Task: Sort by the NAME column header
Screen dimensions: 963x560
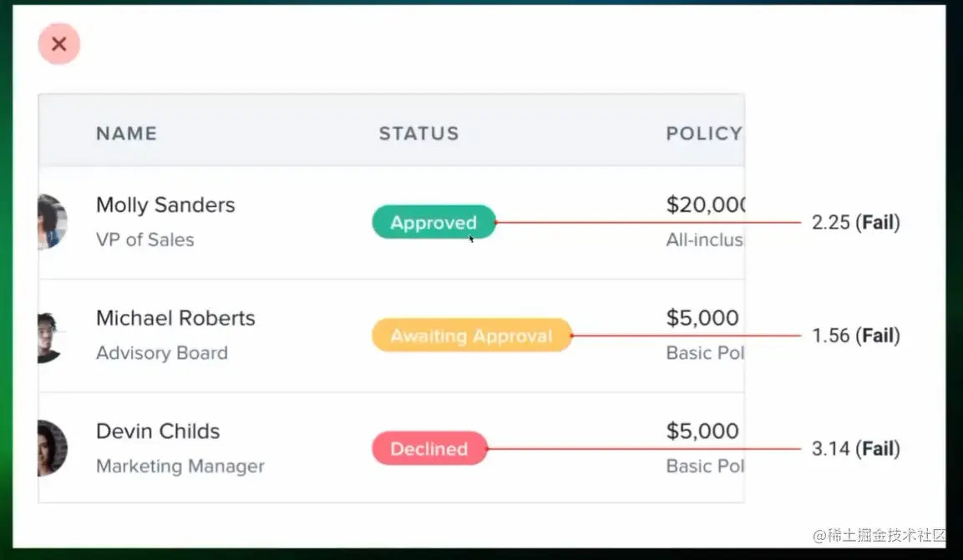Action: coord(126,134)
